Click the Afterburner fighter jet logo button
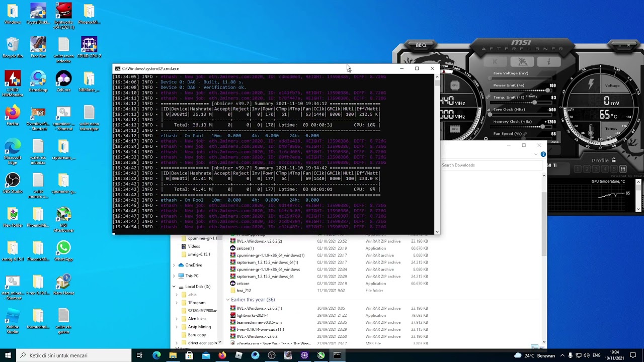Image resolution: width=644 pixels, height=362 pixels. click(x=522, y=62)
